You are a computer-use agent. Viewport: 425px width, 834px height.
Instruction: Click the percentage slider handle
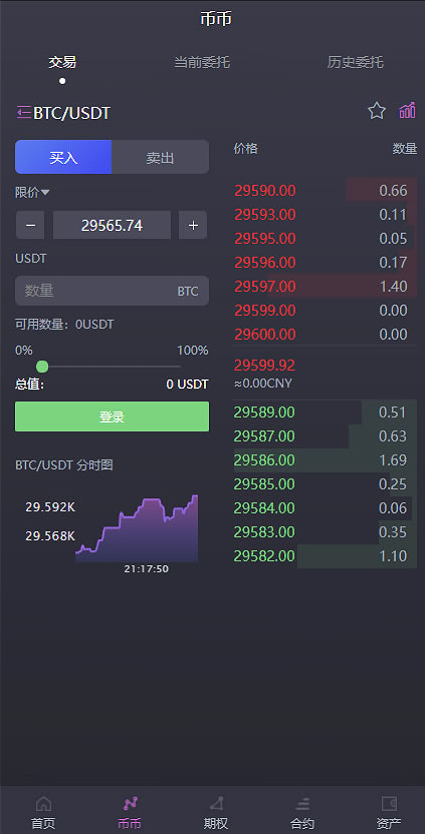[x=42, y=366]
